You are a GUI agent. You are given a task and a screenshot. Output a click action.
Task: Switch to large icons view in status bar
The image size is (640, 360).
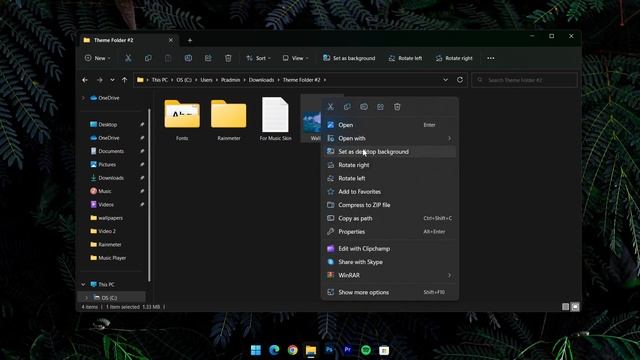pos(575,307)
